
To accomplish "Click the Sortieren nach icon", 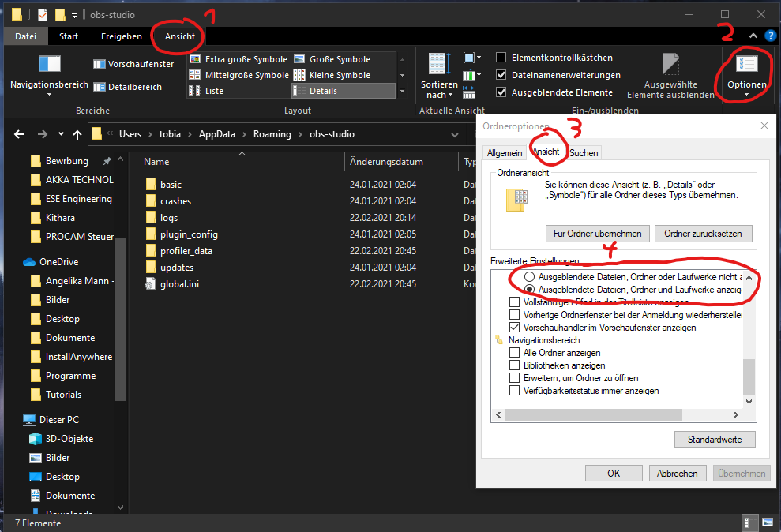I will click(439, 64).
